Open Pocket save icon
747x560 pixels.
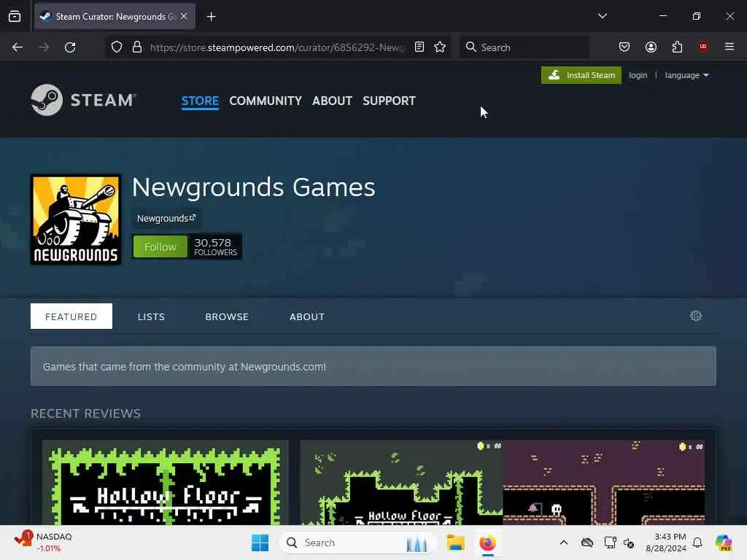(x=624, y=47)
